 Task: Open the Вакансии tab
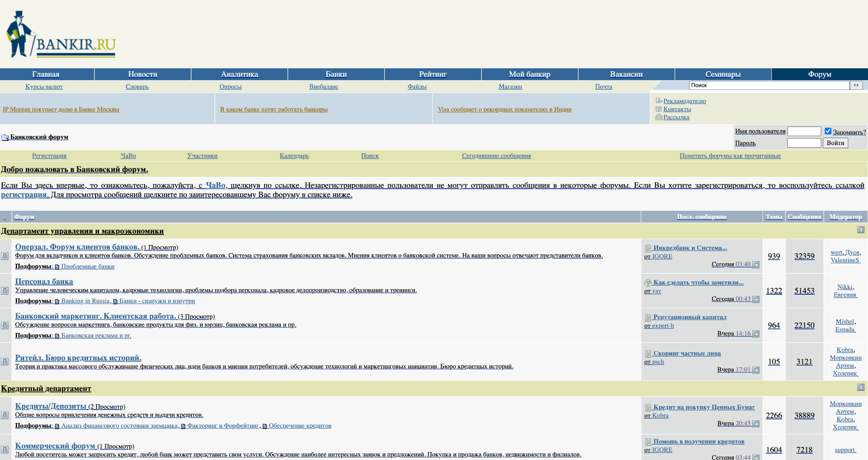click(626, 74)
